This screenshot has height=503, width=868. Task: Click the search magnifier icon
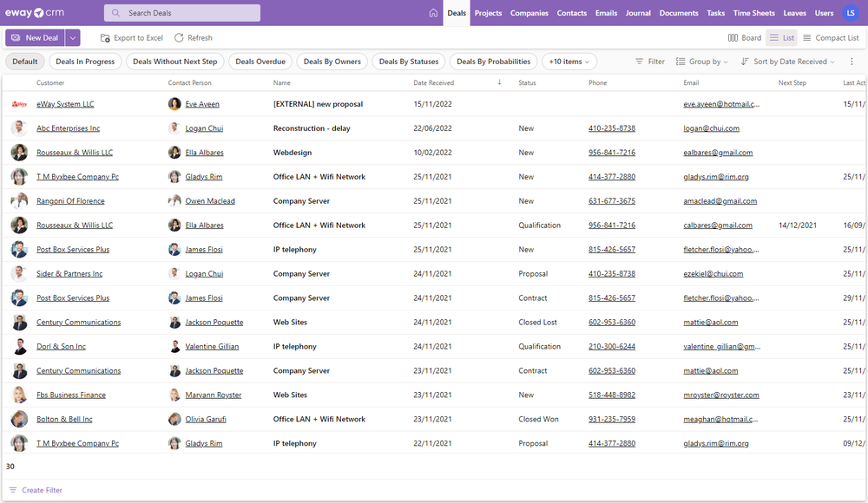[x=115, y=13]
